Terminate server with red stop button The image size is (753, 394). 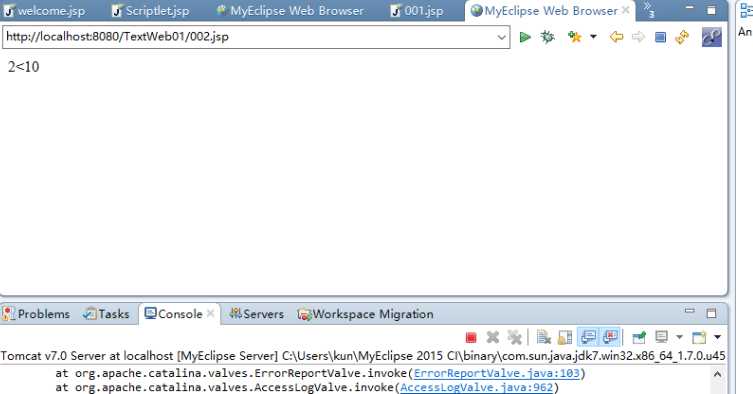471,338
